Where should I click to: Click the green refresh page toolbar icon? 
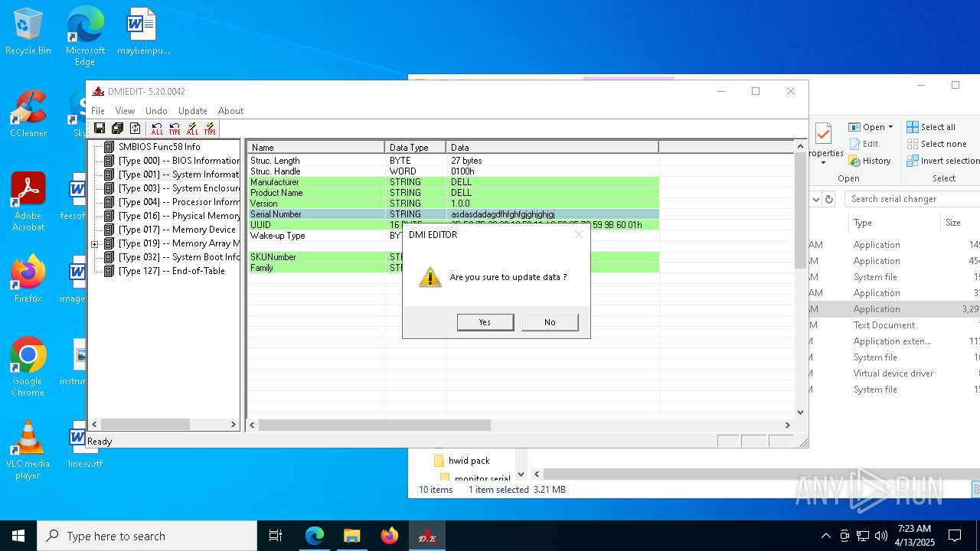click(135, 129)
